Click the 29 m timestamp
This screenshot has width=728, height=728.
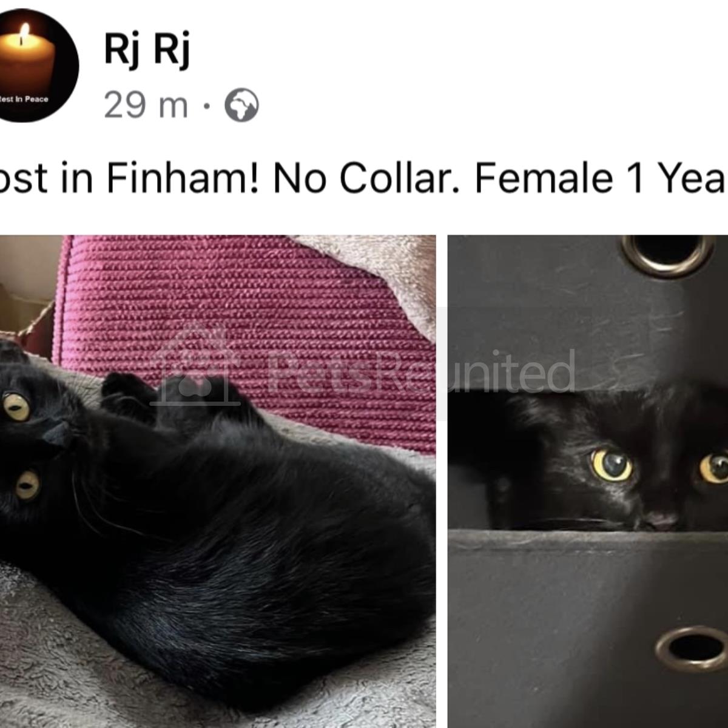point(146,106)
